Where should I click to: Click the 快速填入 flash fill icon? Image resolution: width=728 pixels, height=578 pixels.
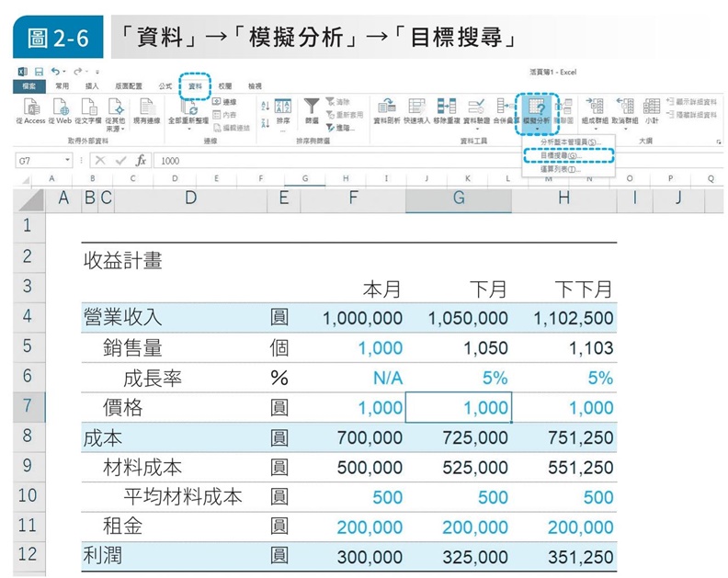tap(416, 107)
